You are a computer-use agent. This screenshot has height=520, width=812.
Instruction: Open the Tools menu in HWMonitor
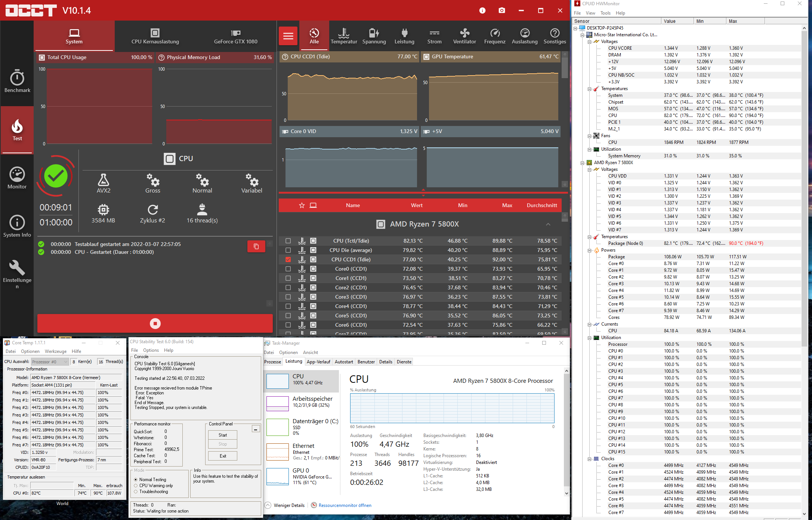point(605,13)
